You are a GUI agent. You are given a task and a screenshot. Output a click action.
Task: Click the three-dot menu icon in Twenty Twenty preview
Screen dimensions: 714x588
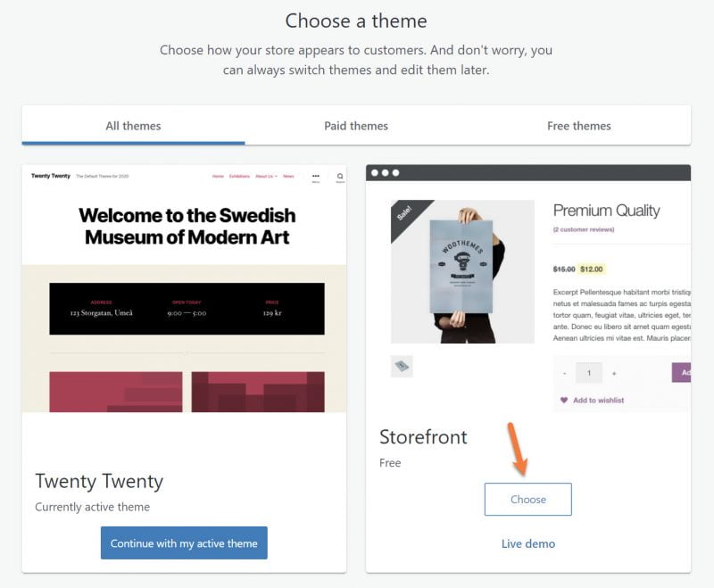[x=315, y=177]
